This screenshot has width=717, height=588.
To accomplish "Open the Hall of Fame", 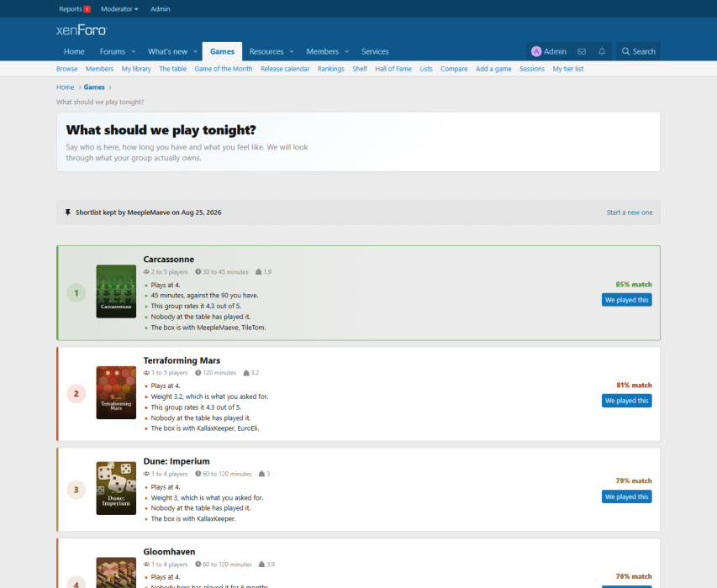I will click(x=393, y=69).
